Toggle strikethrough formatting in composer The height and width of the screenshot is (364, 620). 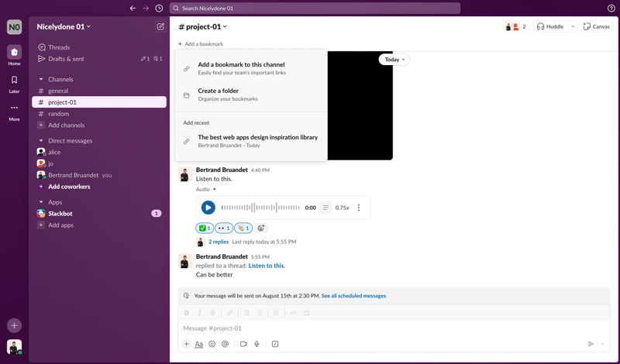click(212, 313)
